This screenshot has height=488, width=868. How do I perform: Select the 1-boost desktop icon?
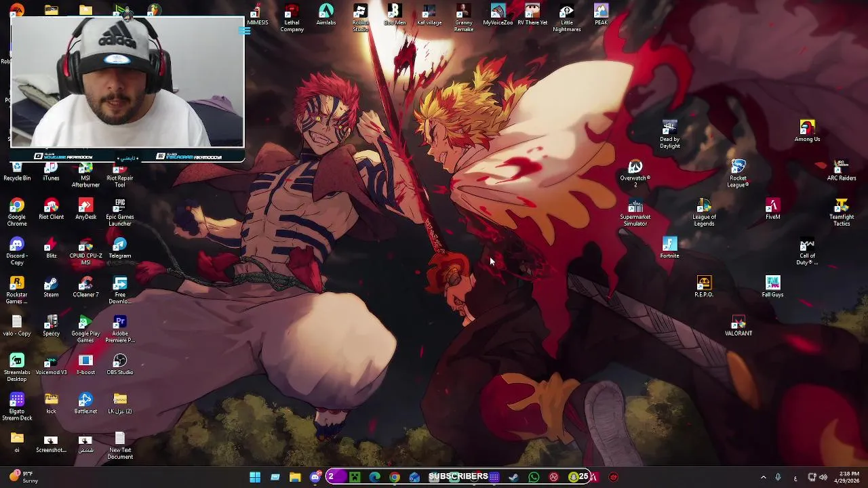[85, 365]
